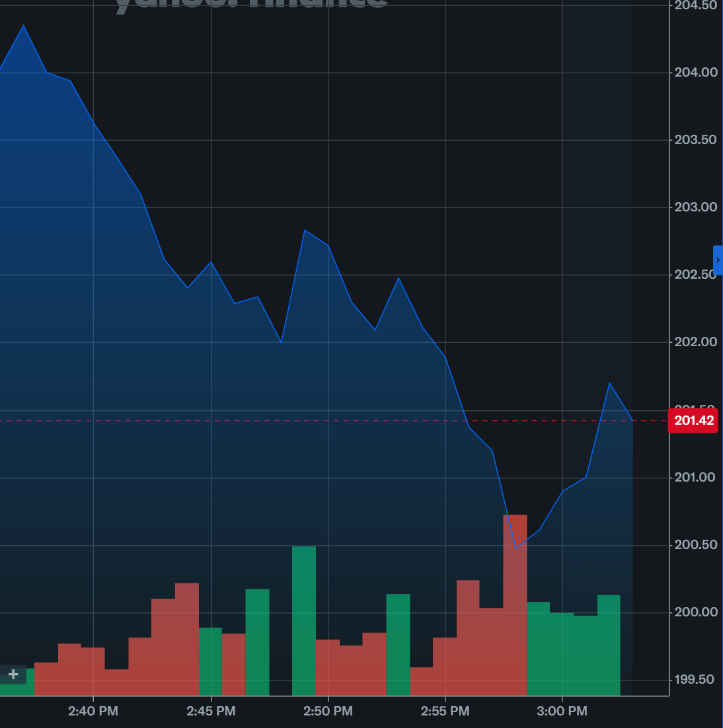Click the 203.50 price axis label
Viewport: 723px width, 728px height.
pyautogui.click(x=696, y=140)
